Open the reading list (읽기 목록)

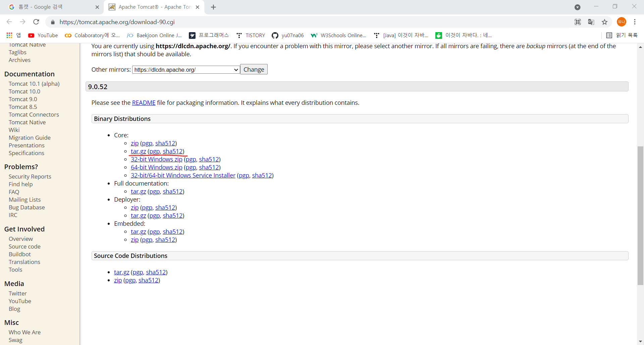pos(622,35)
